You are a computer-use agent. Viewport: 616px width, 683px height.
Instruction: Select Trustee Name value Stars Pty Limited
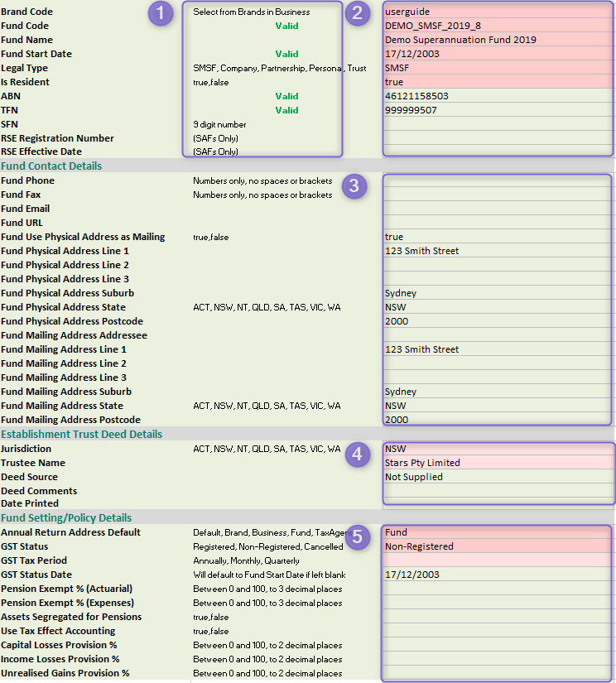pos(498,463)
